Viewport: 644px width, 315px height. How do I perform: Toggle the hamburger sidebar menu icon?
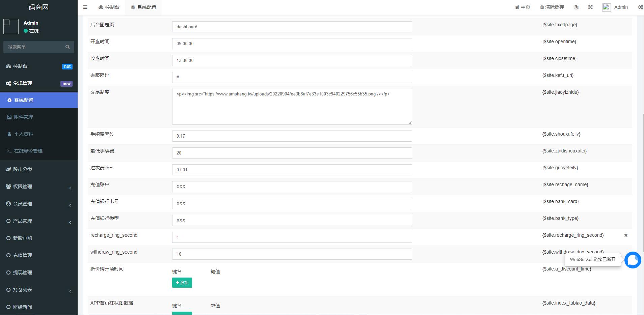click(85, 7)
